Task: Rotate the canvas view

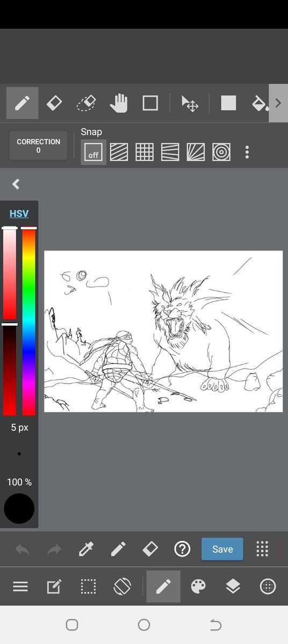Action: point(123,587)
